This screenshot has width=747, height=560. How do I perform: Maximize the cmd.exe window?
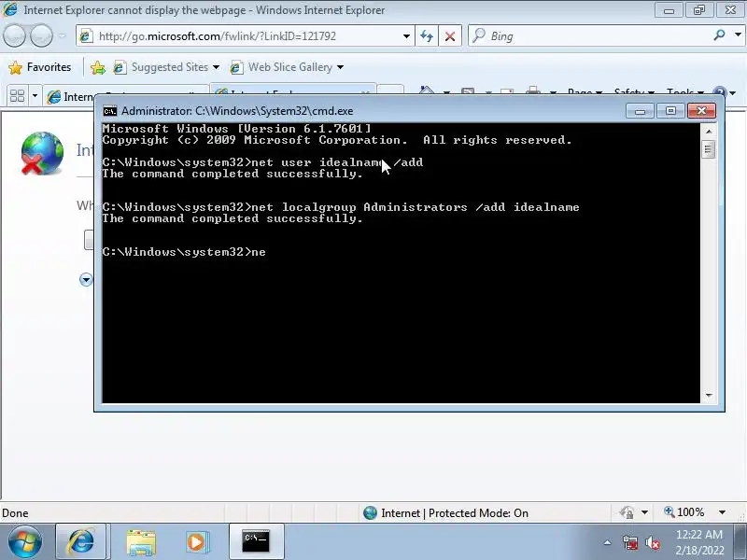point(670,111)
